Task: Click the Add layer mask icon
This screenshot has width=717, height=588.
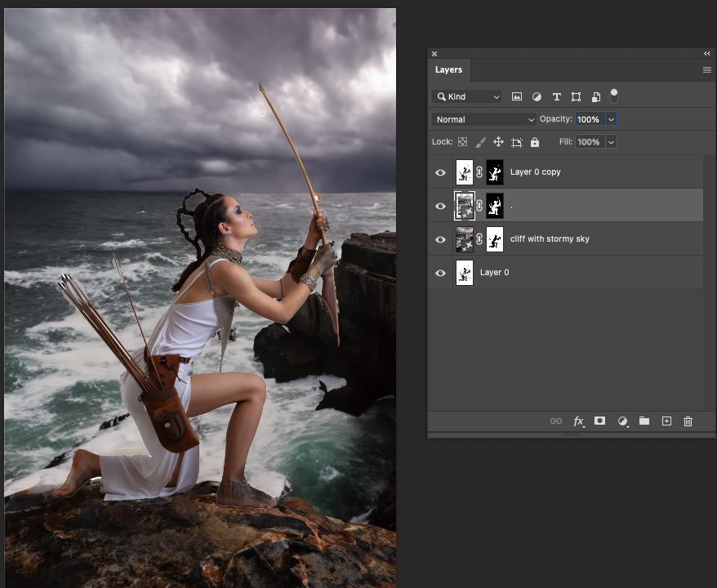Action: pos(600,421)
